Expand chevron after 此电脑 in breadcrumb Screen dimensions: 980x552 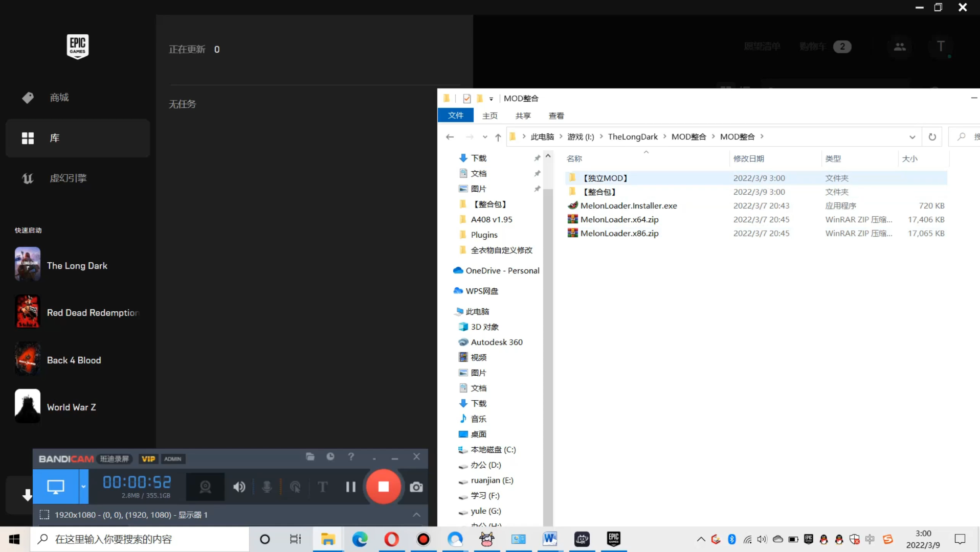point(561,136)
